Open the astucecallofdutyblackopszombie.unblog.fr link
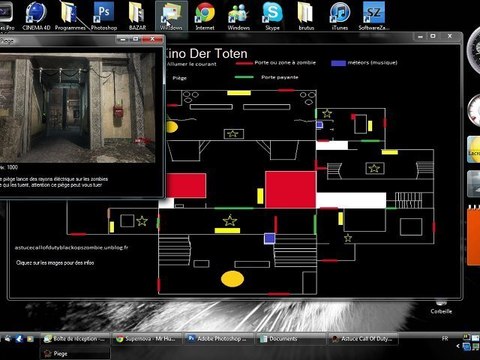The image size is (480, 360). point(71,248)
